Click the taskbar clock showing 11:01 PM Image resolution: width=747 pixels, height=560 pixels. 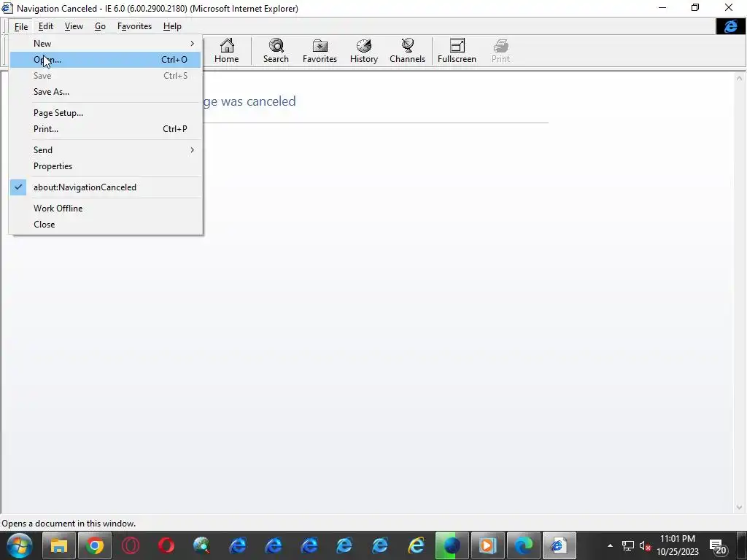(678, 545)
